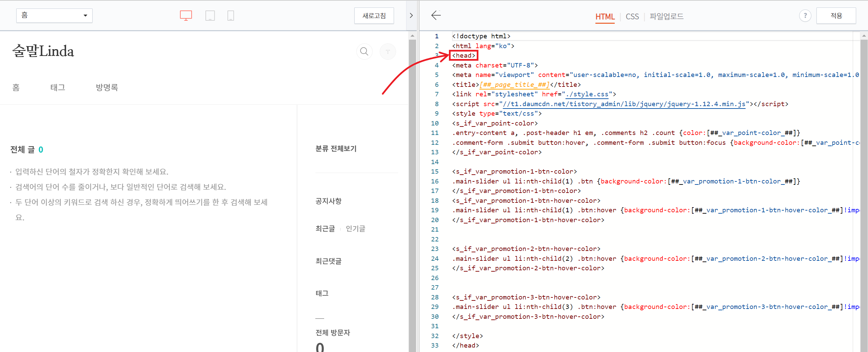This screenshot has width=868, height=352.
Task: Click the <html lang="ko"> line
Action: point(483,46)
